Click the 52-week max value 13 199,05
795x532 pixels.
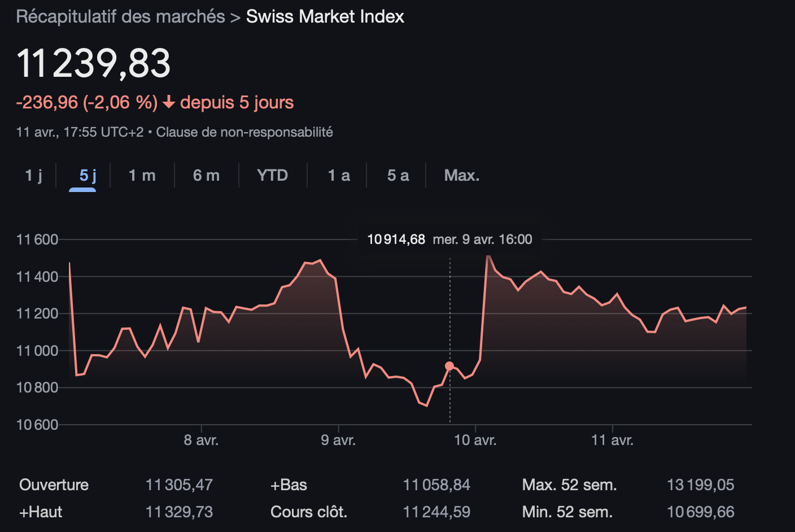[701, 485]
